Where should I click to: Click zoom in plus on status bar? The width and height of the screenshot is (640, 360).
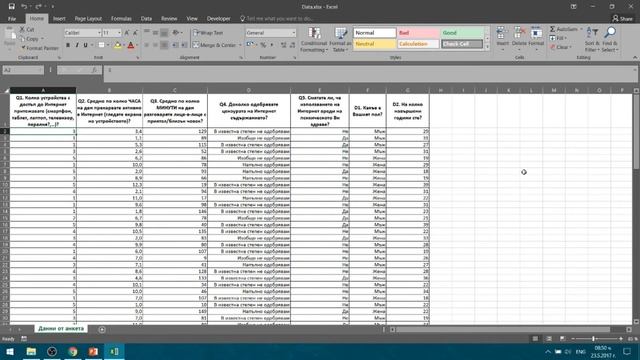[x=620, y=338]
